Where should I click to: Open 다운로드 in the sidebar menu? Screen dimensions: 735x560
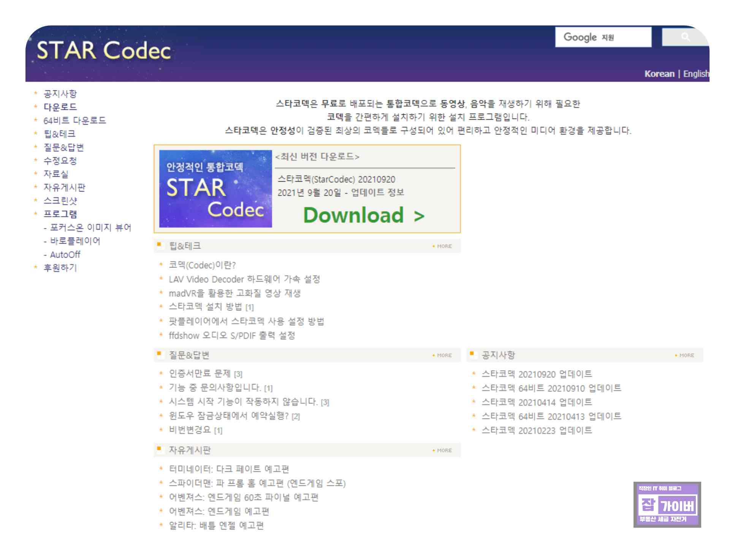[60, 107]
